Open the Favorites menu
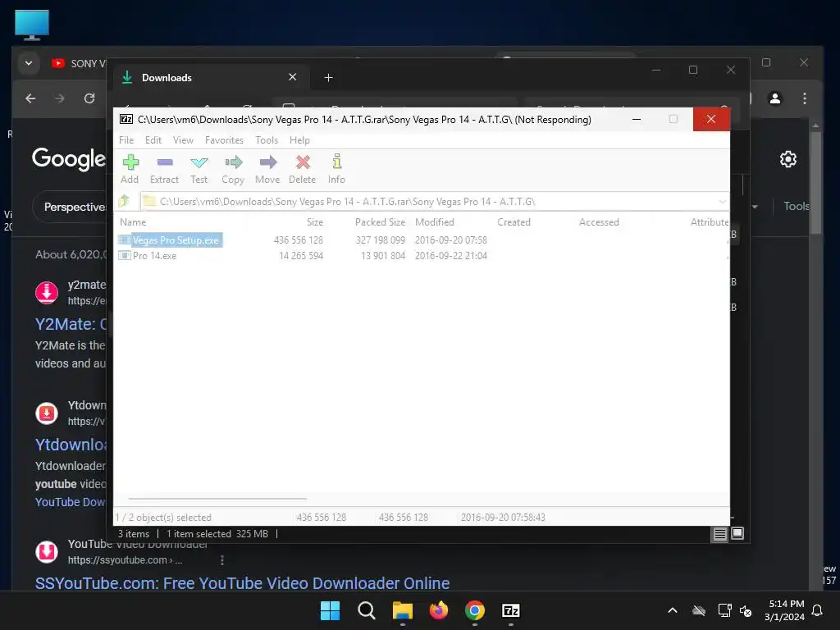Screen dimensions: 840x630 click(x=224, y=139)
